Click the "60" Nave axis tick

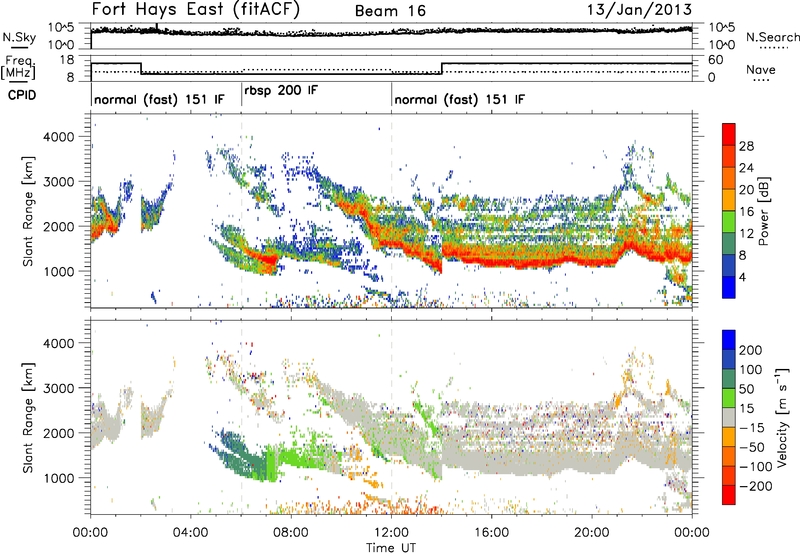[x=716, y=60]
